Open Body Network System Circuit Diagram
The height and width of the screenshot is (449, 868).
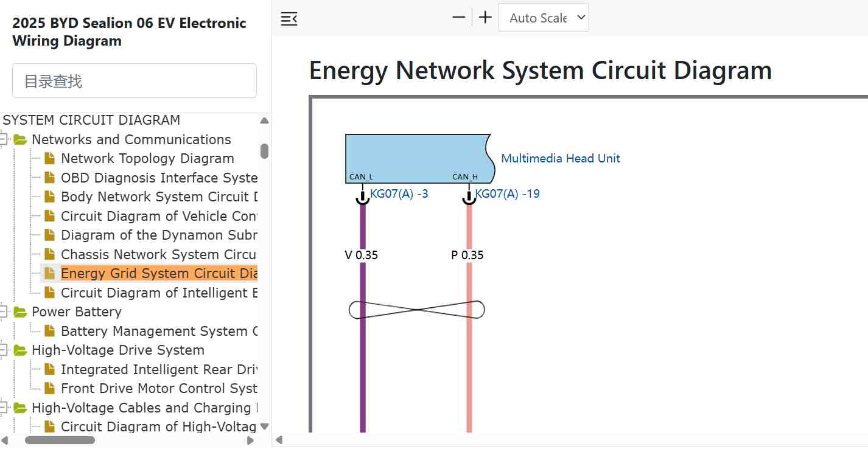tap(159, 197)
